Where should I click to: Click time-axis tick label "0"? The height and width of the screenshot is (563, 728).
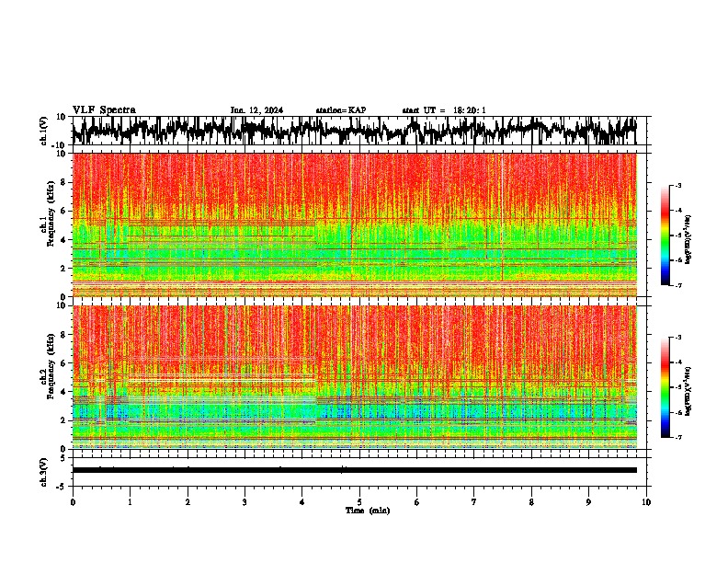click(x=73, y=502)
